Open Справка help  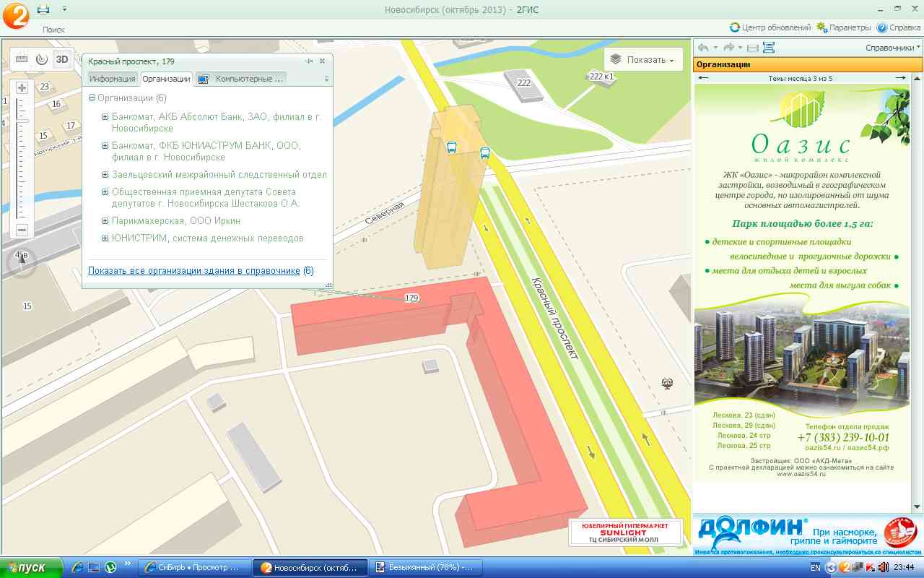(x=899, y=27)
